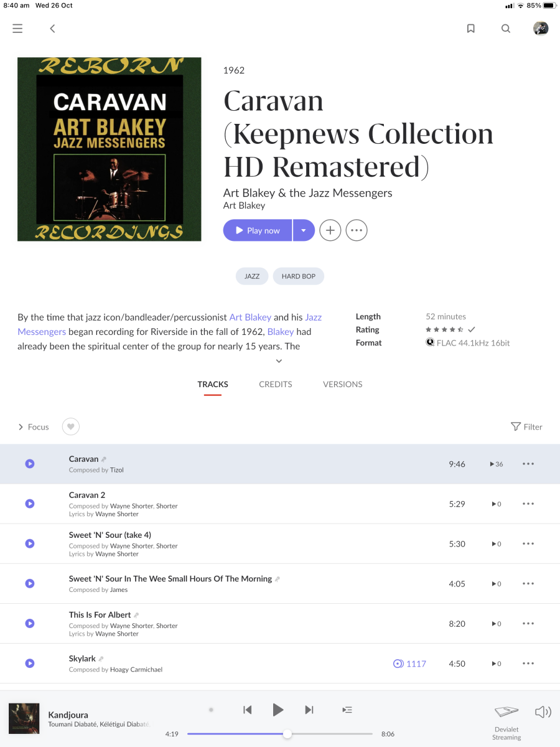Open volume control speaker icon

pyautogui.click(x=543, y=712)
